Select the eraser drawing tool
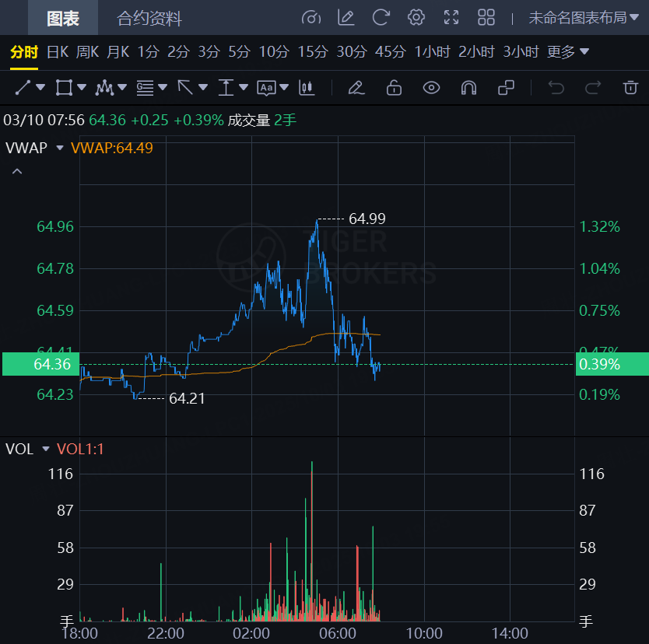The width and height of the screenshot is (649, 644). click(356, 87)
